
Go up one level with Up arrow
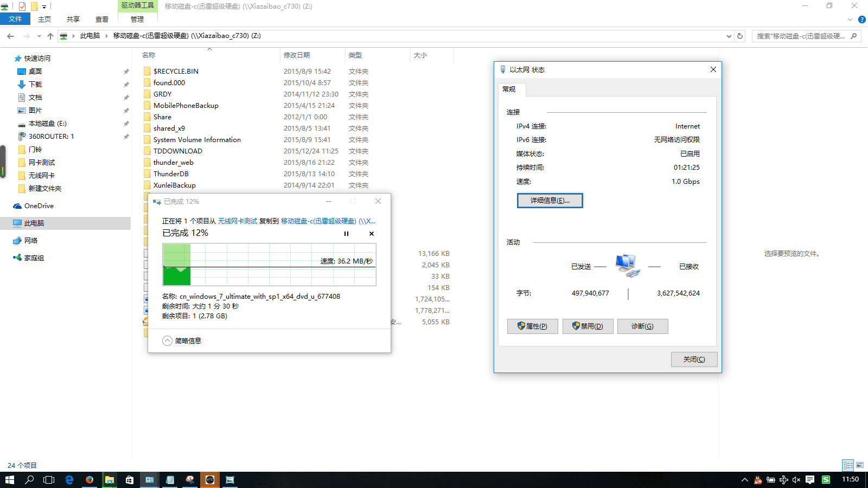tap(50, 36)
